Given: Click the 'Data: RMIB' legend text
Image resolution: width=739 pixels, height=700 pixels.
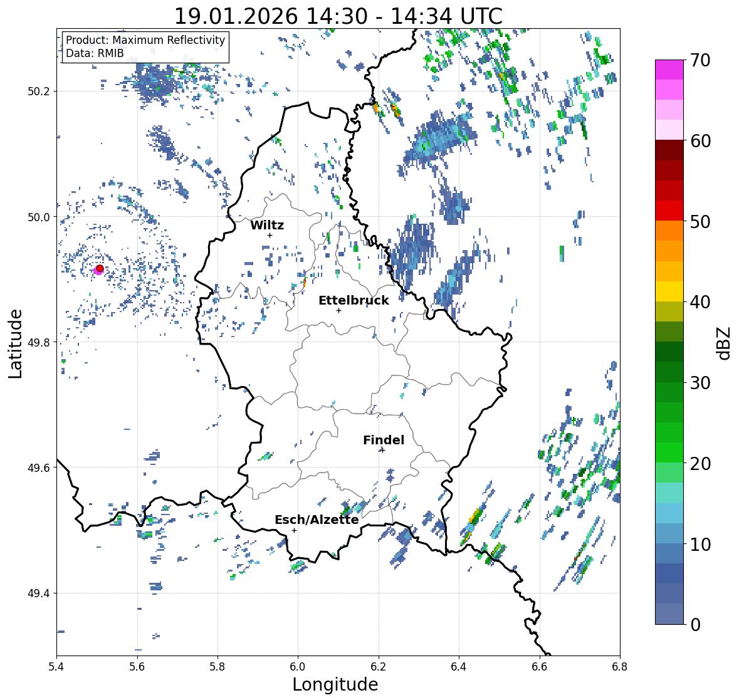Looking at the screenshot, I should [95, 53].
